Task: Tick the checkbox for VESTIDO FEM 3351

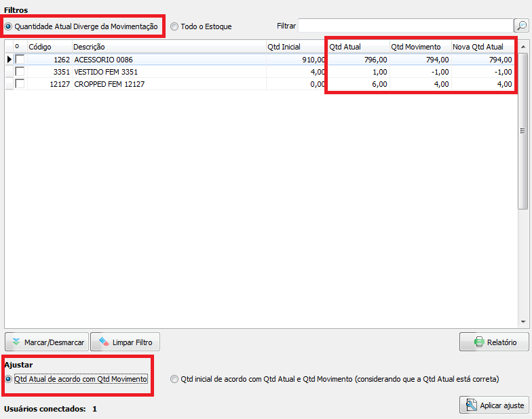Action: pos(20,72)
